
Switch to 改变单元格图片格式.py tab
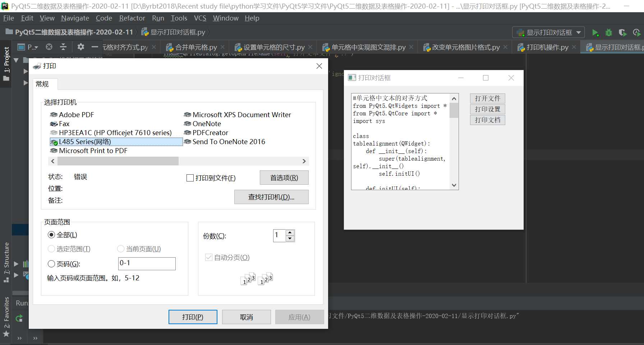tap(466, 47)
